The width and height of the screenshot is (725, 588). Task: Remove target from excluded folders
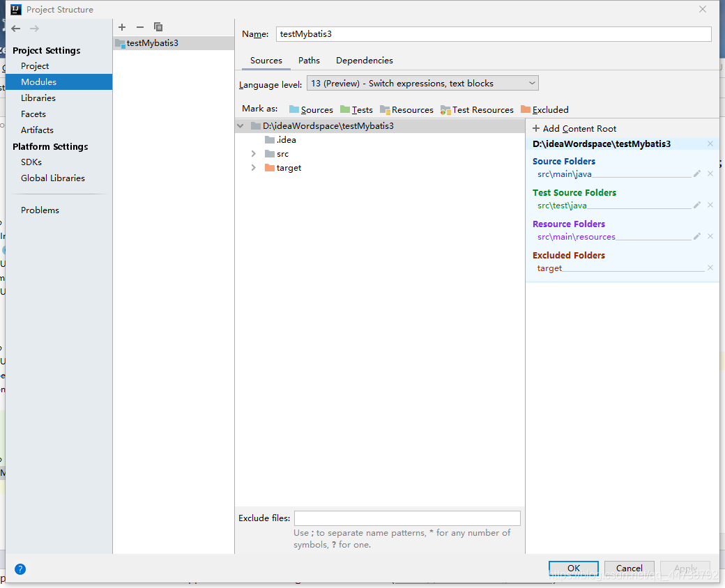pyautogui.click(x=710, y=268)
